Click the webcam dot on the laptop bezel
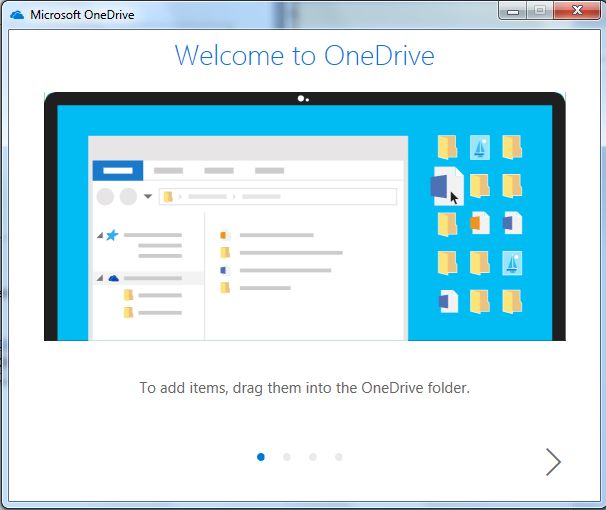The image size is (606, 510). coord(299,99)
